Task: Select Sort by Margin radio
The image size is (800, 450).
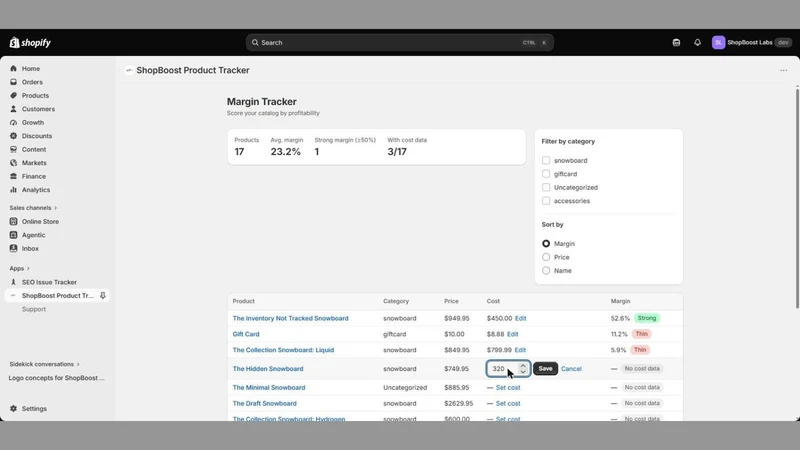Action: [x=546, y=244]
